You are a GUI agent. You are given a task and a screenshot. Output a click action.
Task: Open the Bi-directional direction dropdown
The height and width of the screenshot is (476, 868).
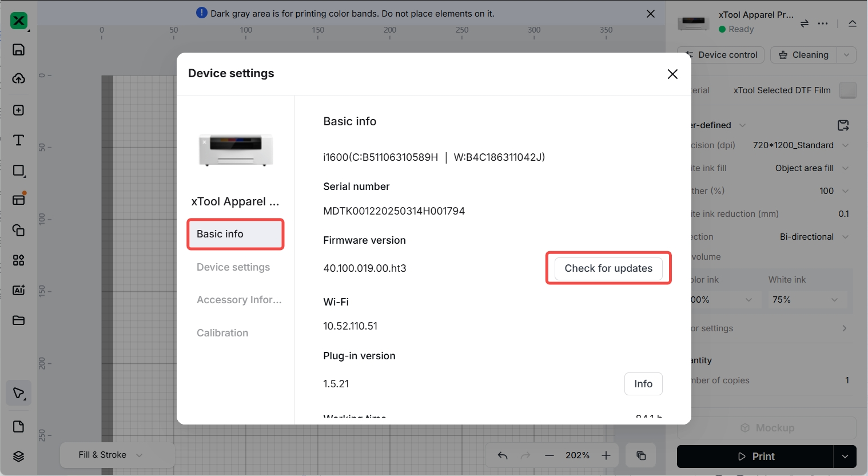pyautogui.click(x=814, y=237)
